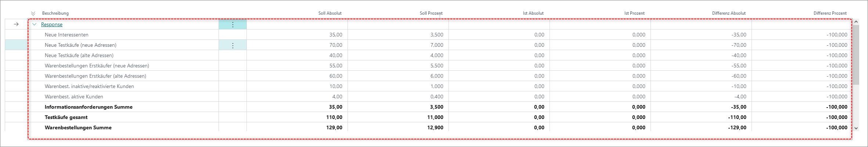Collapse the Response group chevron

35,24
